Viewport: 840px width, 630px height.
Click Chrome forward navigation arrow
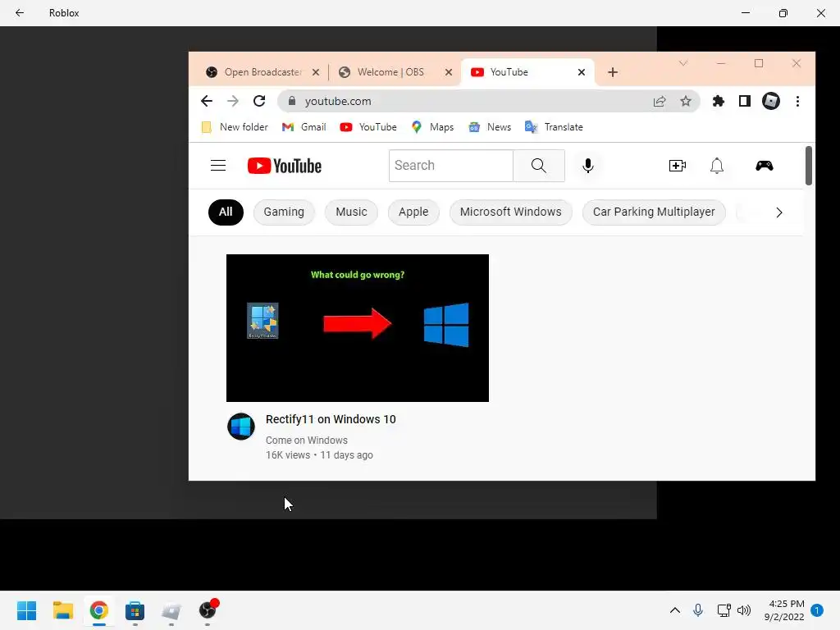(232, 101)
